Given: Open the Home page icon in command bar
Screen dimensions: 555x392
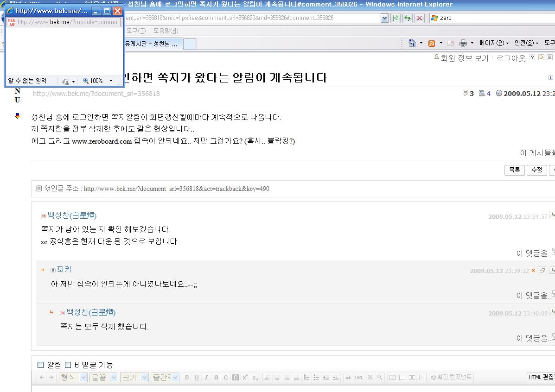Looking at the screenshot, I should coord(412,43).
